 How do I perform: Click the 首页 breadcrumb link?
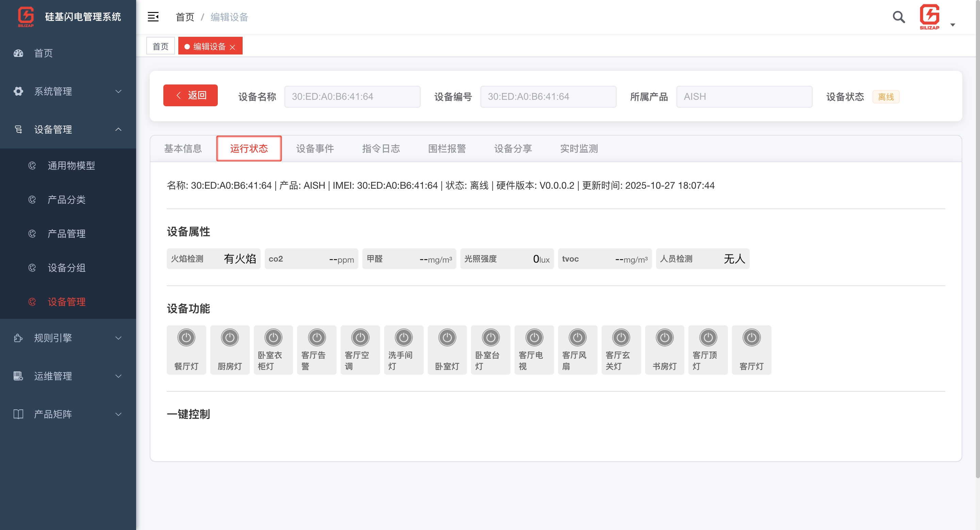click(185, 17)
